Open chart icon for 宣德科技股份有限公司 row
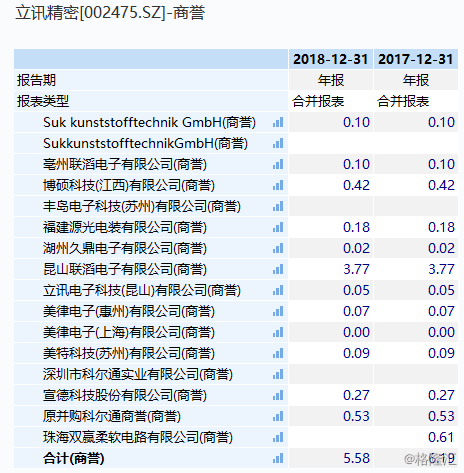Screen dimensions: 464x473 [278, 395]
